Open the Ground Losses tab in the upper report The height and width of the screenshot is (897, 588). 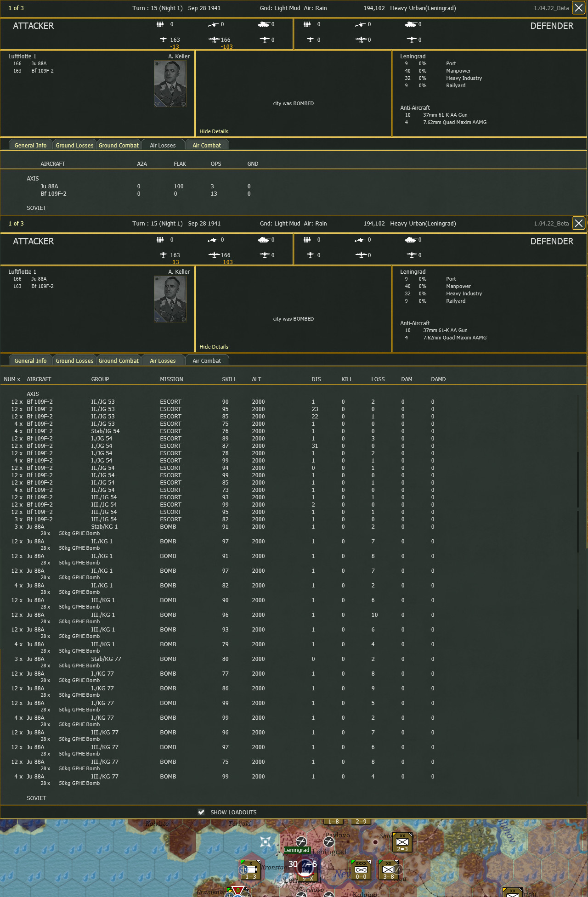(x=74, y=145)
